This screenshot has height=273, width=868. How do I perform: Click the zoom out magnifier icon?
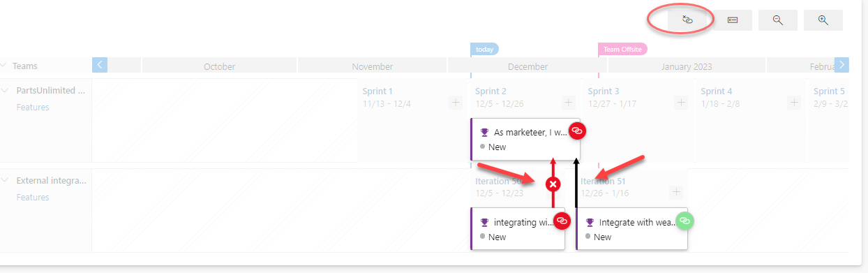[778, 20]
